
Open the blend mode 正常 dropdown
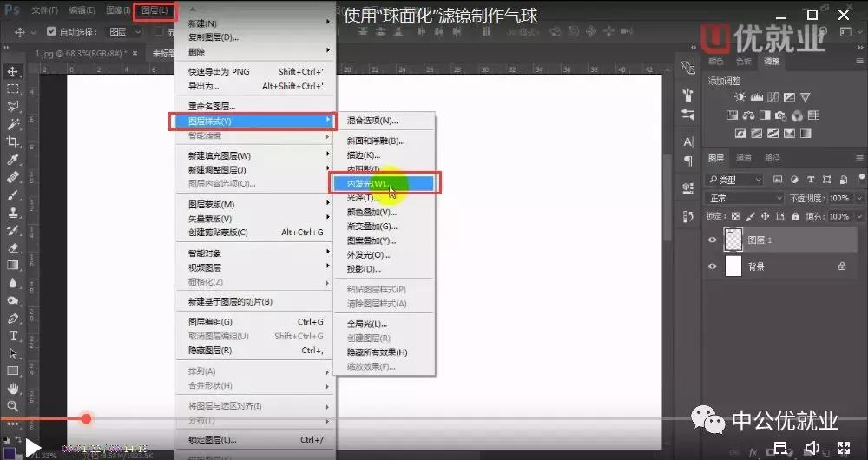pyautogui.click(x=744, y=198)
